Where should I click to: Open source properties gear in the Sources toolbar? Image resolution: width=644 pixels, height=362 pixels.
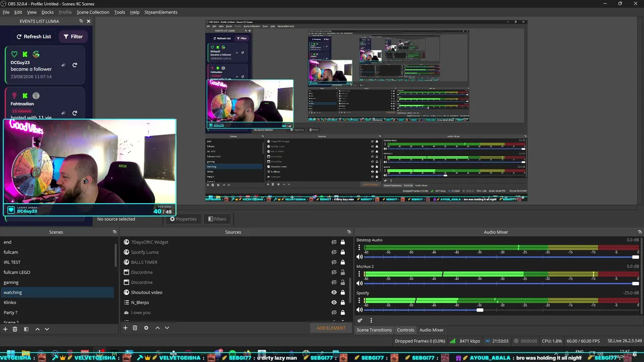(x=146, y=328)
